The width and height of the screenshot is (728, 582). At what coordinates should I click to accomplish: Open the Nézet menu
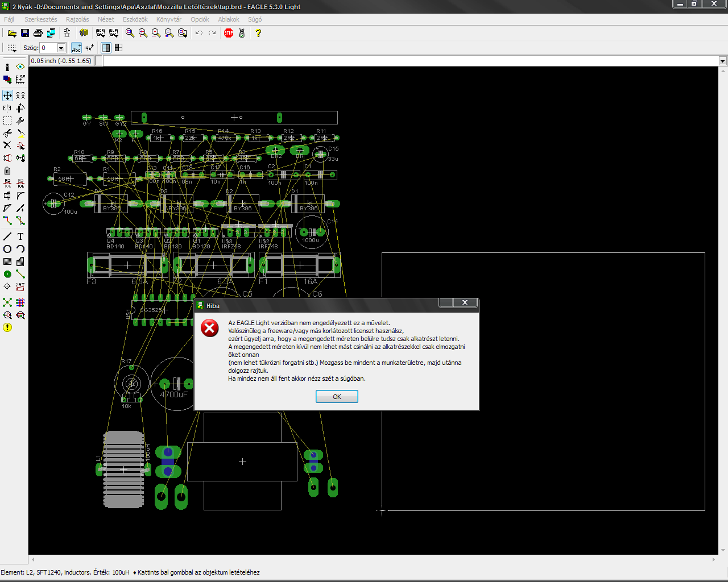click(106, 19)
